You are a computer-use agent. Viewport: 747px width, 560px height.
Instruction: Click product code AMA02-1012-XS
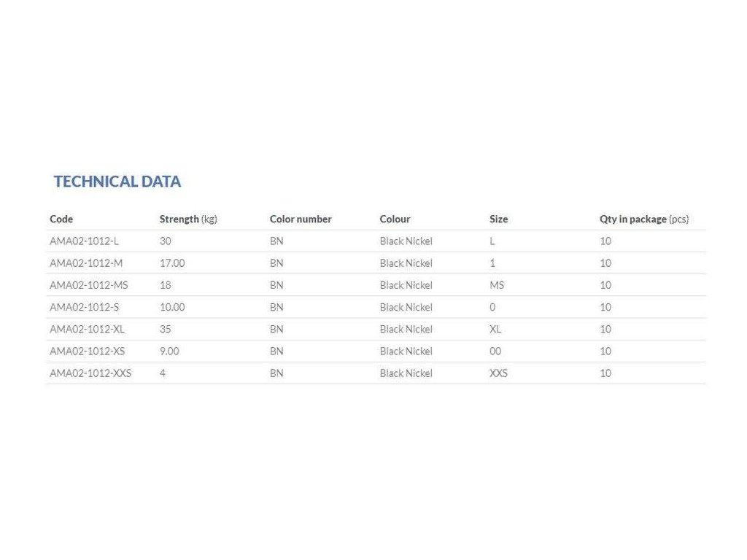[87, 351]
